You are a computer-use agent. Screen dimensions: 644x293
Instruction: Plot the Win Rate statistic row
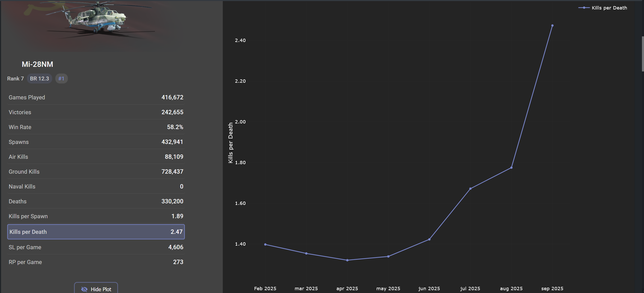click(96, 127)
